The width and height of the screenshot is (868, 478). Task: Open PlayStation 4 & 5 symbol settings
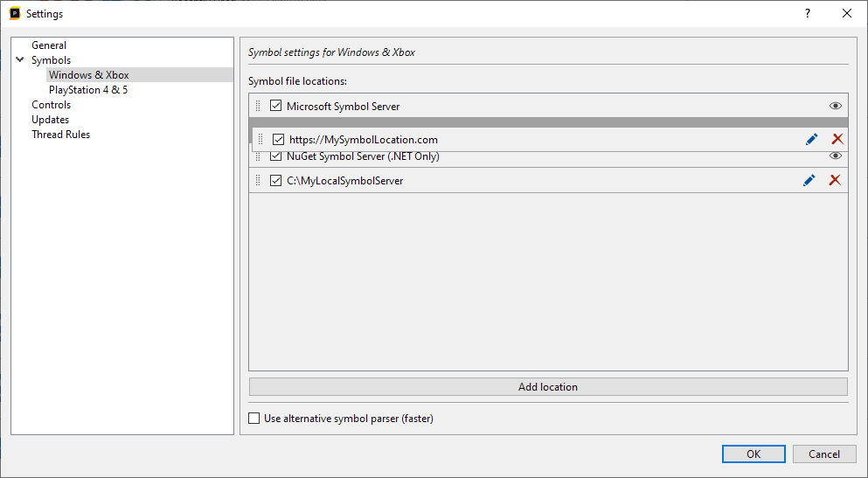pyautogui.click(x=88, y=90)
